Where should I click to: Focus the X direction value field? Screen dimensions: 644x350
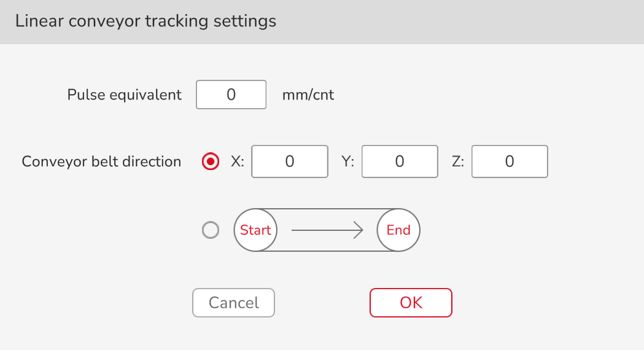coord(290,161)
